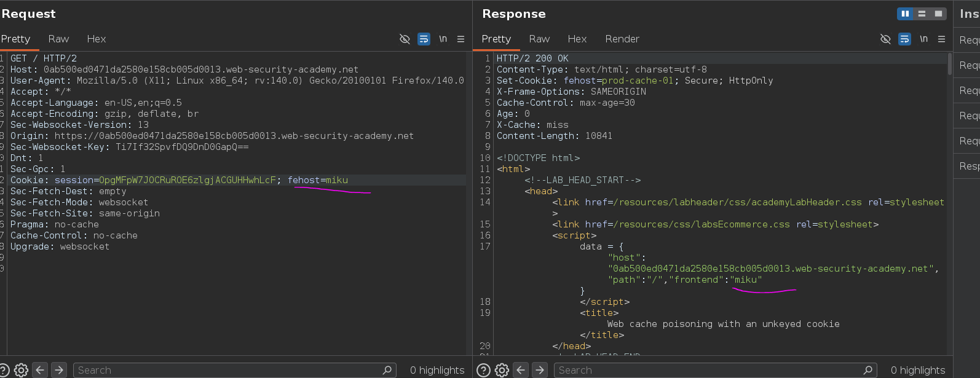Viewport: 980px width, 378px height.
Task: Click the Response vertical scrollbar
Action: coord(950,65)
